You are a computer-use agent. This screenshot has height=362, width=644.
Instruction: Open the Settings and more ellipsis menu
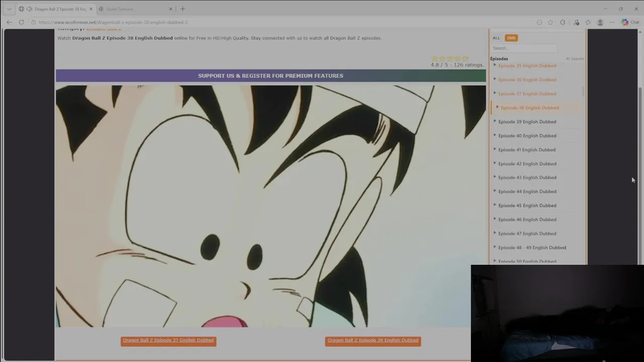[612, 22]
